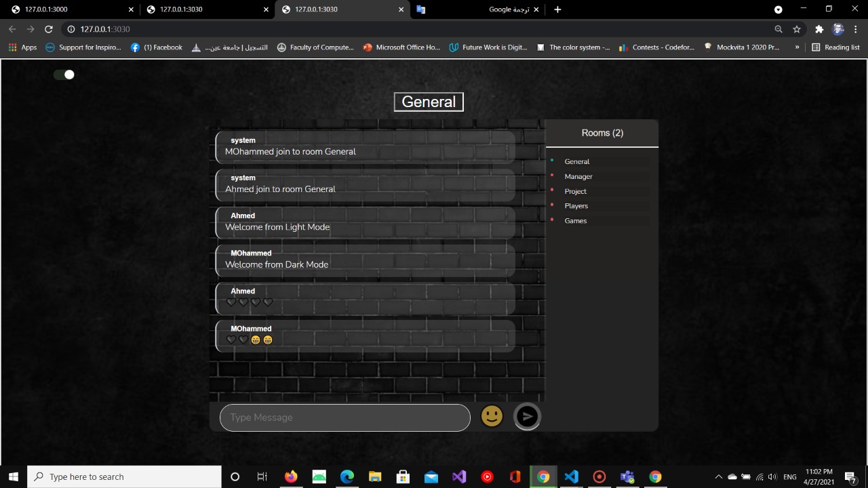Select the General room in list
The height and width of the screenshot is (488, 868).
pyautogui.click(x=577, y=161)
